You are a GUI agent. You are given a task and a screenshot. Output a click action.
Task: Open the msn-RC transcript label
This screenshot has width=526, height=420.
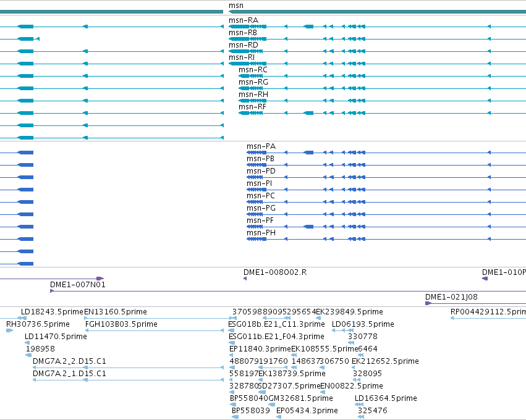[x=253, y=70]
